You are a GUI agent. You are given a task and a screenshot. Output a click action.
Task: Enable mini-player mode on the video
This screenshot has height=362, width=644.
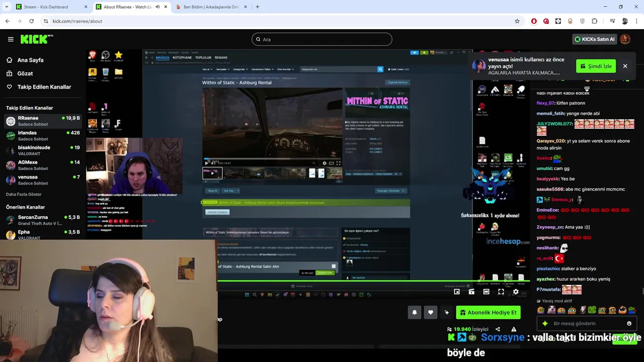pos(457,292)
